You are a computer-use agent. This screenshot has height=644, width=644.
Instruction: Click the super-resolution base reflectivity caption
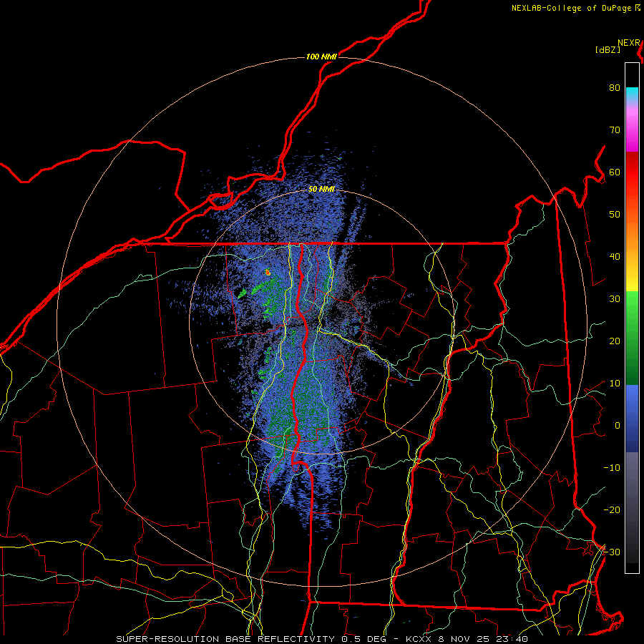[x=321, y=639]
